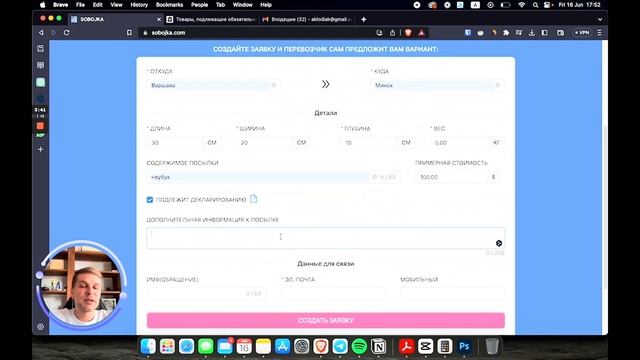This screenshot has height=360, width=640.
Task: Bookmark this page with the bookmark icon
Action: click(x=129, y=33)
